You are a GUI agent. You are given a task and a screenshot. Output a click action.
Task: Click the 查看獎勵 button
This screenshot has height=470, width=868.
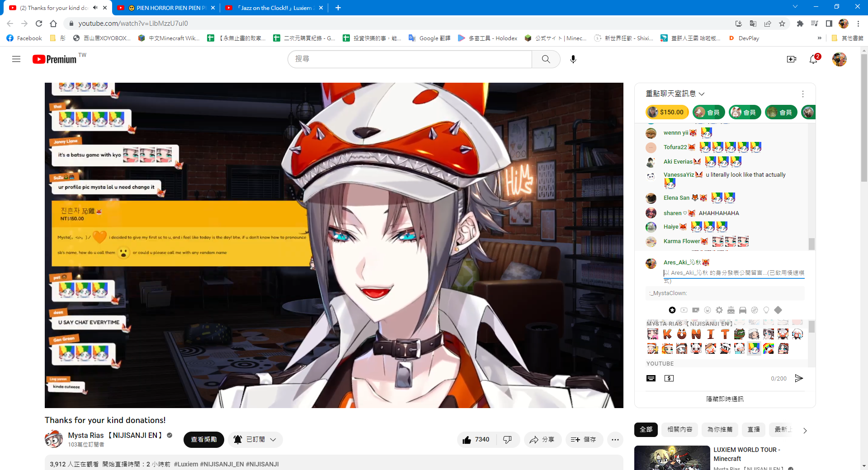tap(204, 440)
